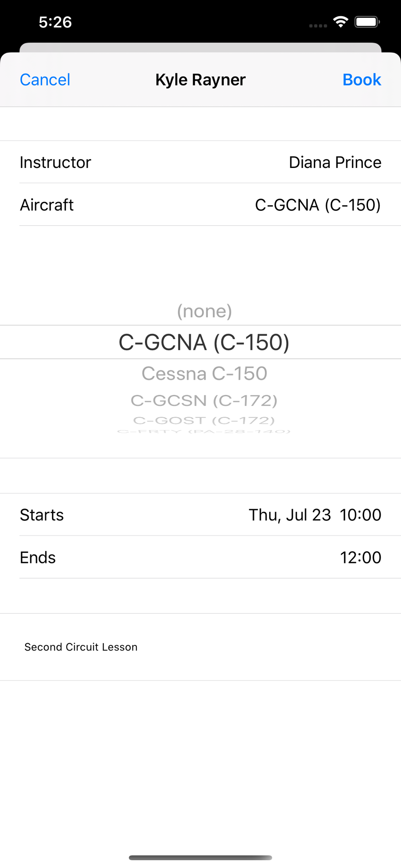Tap the Cancel button
Viewport: 401px width, 868px height.
(x=45, y=80)
